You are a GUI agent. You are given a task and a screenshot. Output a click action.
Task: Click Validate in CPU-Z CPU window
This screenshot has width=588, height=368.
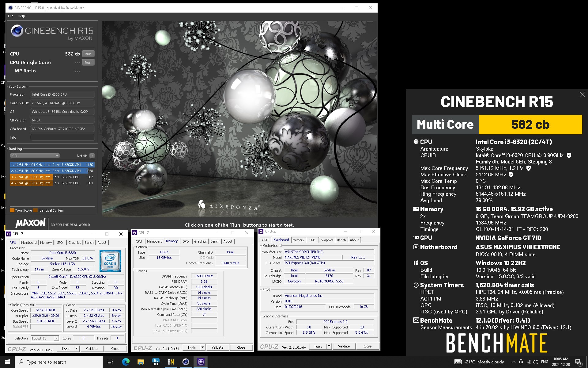(x=92, y=349)
